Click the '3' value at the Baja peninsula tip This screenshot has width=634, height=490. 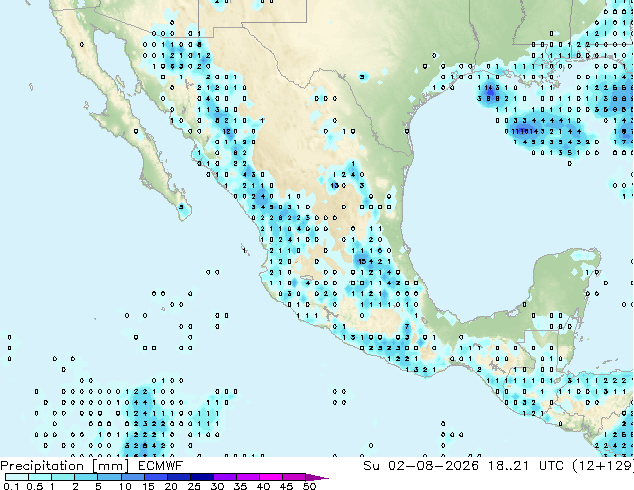[x=182, y=207]
